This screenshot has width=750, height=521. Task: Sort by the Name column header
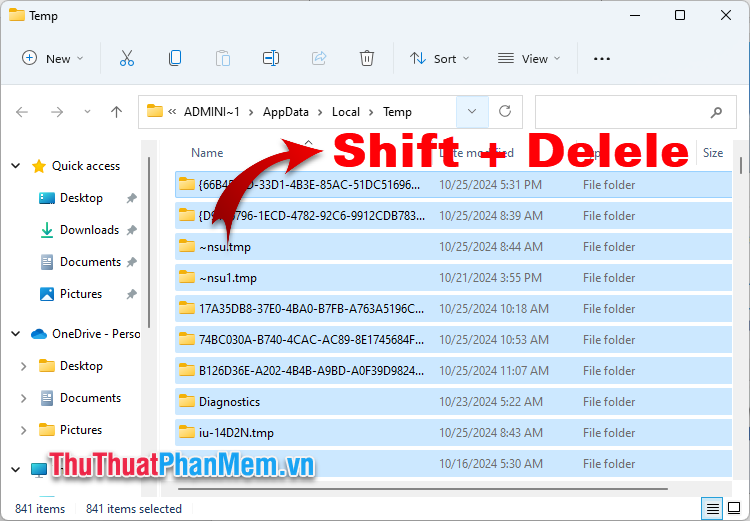207,153
